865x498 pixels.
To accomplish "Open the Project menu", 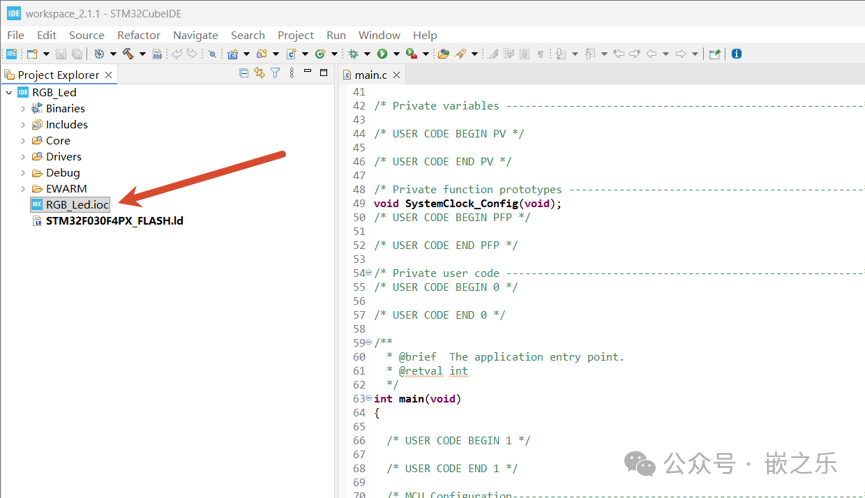I will (x=295, y=35).
